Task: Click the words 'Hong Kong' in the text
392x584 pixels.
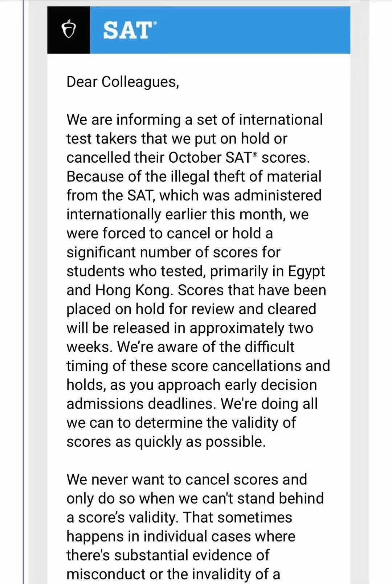Action: [x=132, y=291]
